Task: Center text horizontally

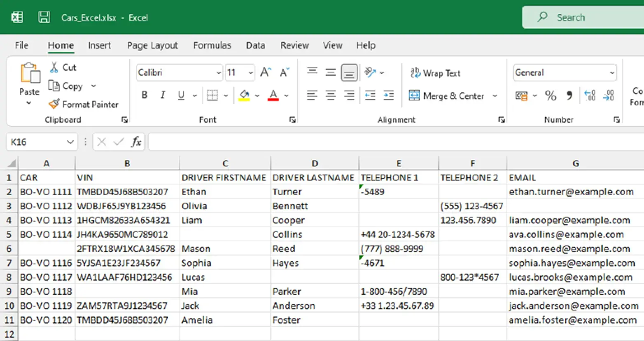Action: pyautogui.click(x=331, y=95)
